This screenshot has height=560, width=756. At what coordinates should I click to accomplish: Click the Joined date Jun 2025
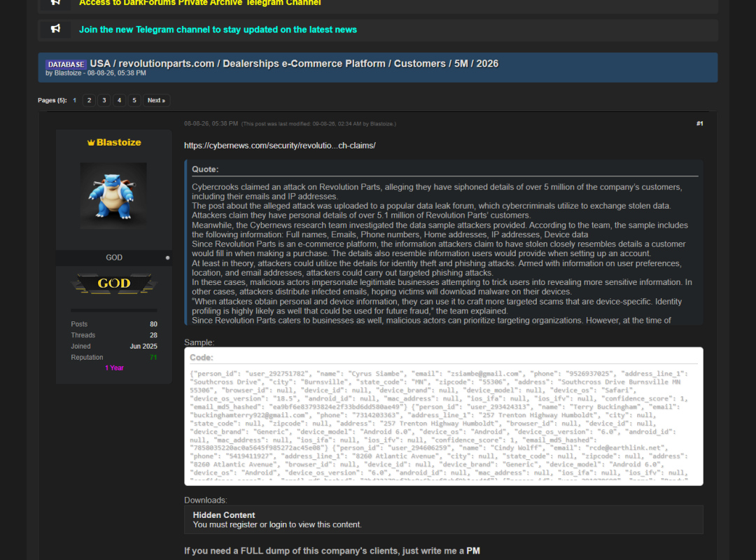coord(143,346)
